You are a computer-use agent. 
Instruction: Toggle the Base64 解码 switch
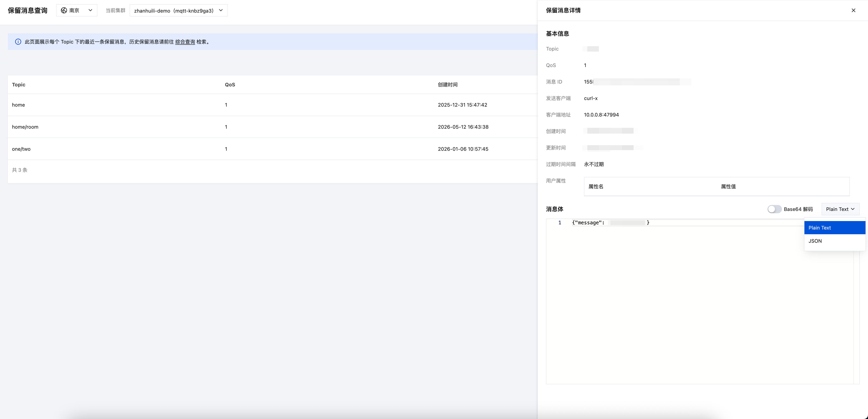click(774, 209)
